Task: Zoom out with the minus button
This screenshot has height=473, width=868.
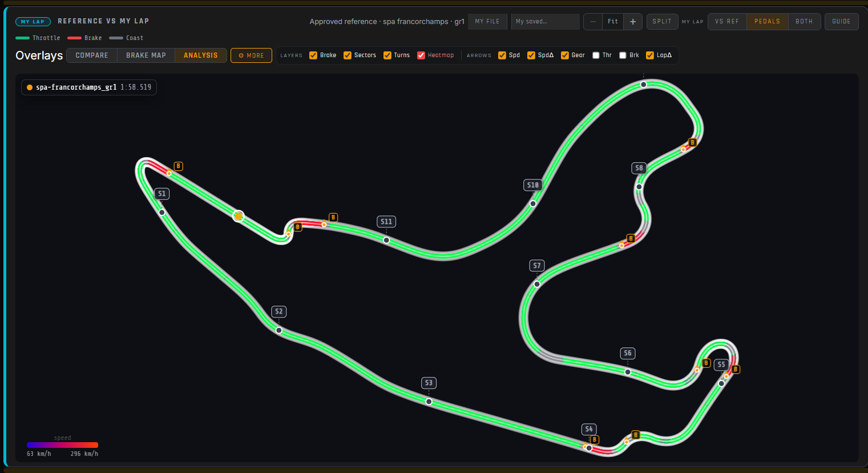Action: pyautogui.click(x=593, y=22)
